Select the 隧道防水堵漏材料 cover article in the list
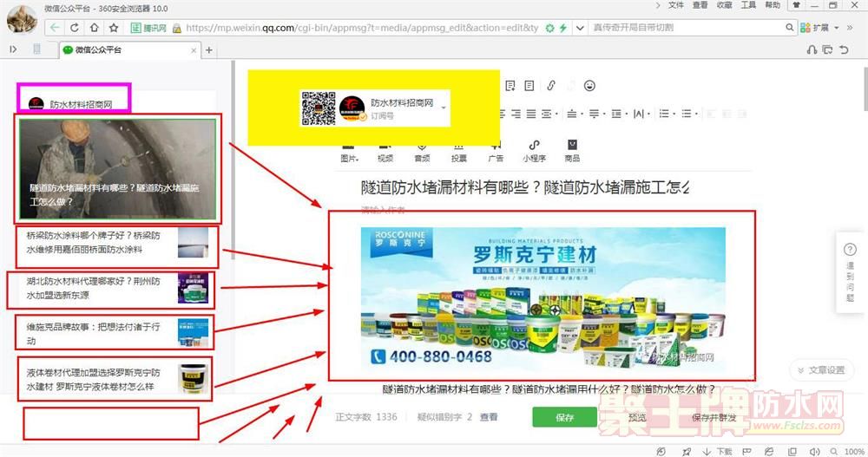Screen dimensions: 868x457 [117, 169]
